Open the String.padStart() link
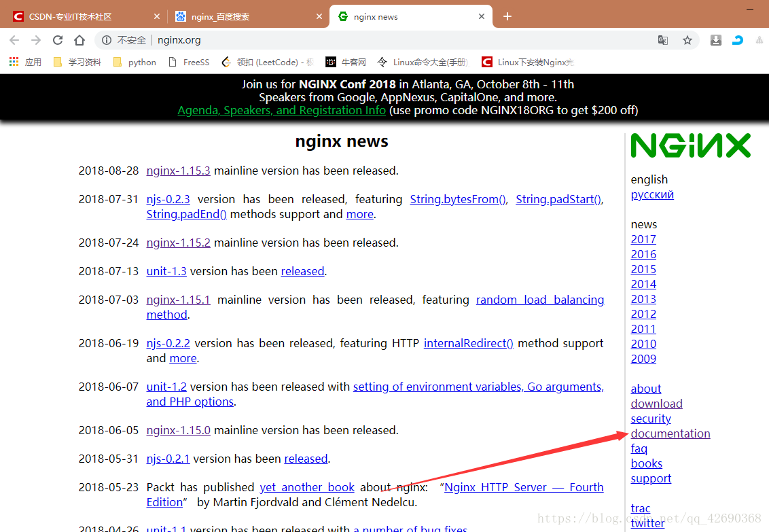Screen dimensions: 769x532 click(558, 200)
